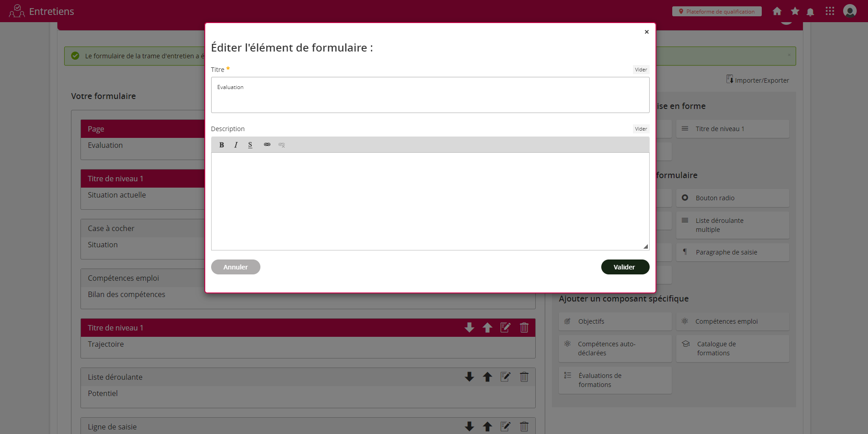
Task: Apply strikethrough in description toolbar
Action: pos(250,145)
